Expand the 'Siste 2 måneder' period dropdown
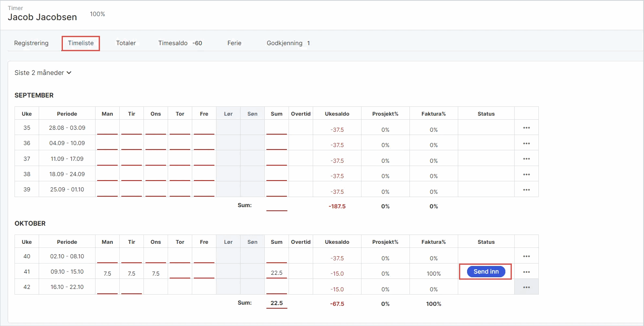Image resolution: width=644 pixels, height=326 pixels. coord(43,73)
